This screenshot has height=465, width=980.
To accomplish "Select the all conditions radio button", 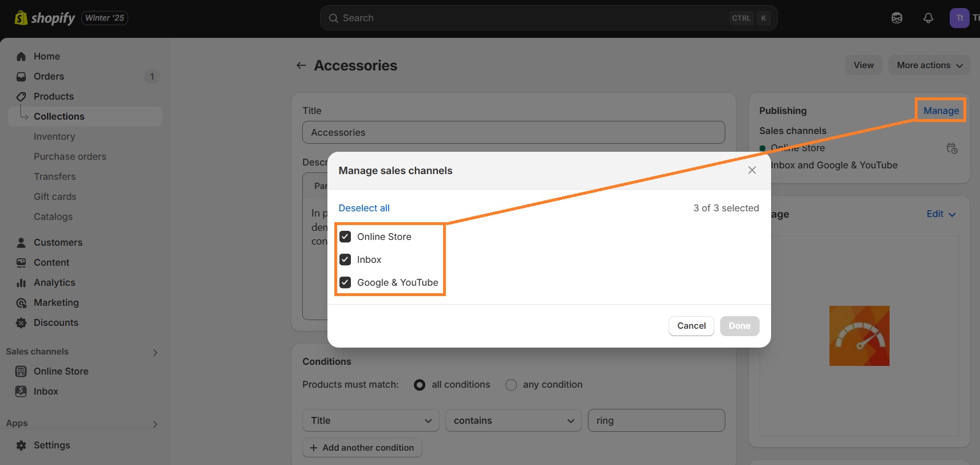I will tap(420, 385).
